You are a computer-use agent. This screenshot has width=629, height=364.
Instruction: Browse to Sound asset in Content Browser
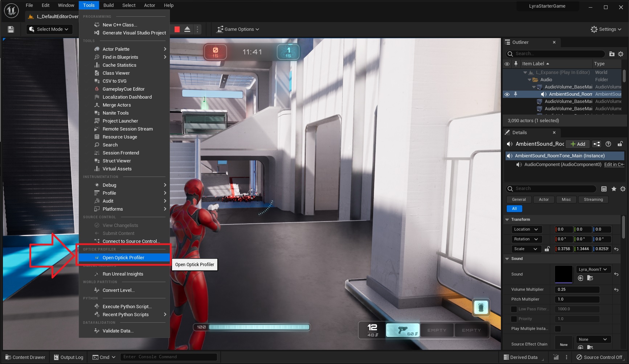click(590, 278)
